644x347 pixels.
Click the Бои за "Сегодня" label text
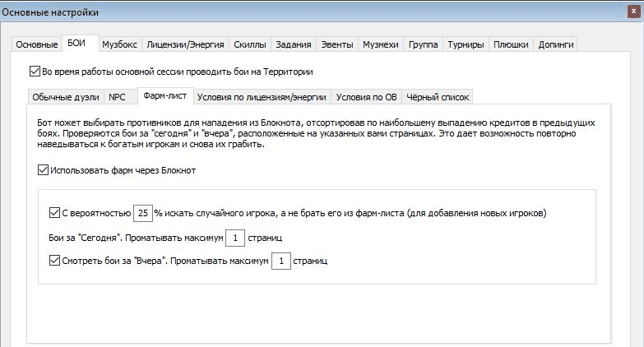pos(86,238)
